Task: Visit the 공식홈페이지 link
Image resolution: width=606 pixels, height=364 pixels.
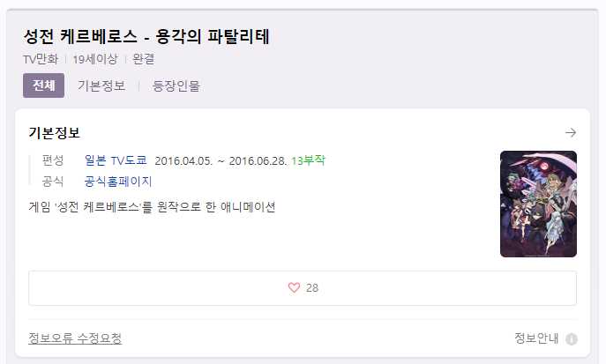Action: (118, 181)
